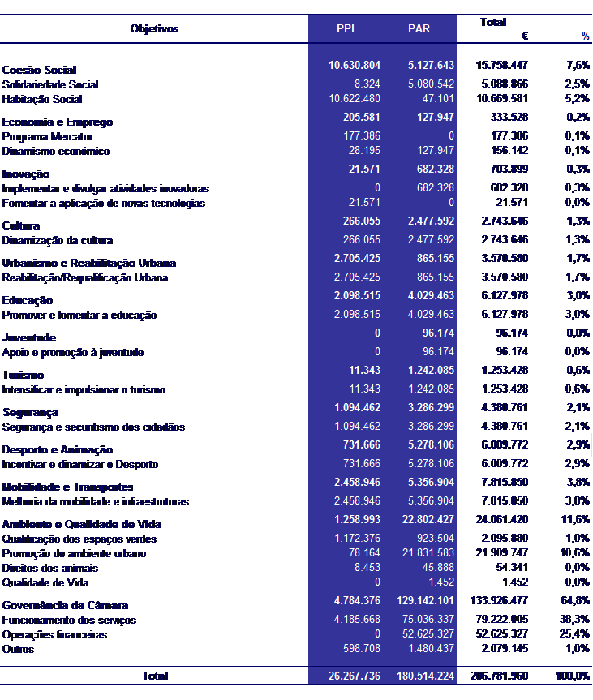The width and height of the screenshot is (593, 700).
Task: Click the Solidariedade Social row label
Action: pyautogui.click(x=50, y=85)
